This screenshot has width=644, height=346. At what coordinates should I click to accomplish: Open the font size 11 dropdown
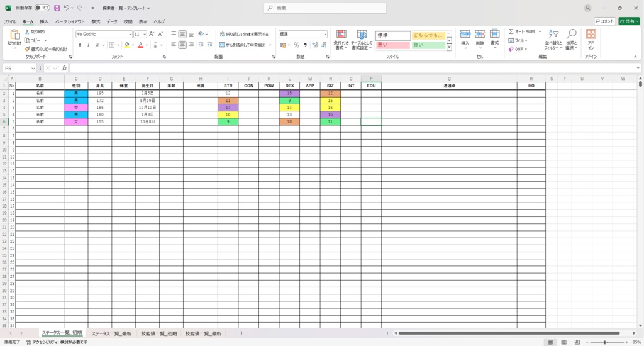(145, 34)
